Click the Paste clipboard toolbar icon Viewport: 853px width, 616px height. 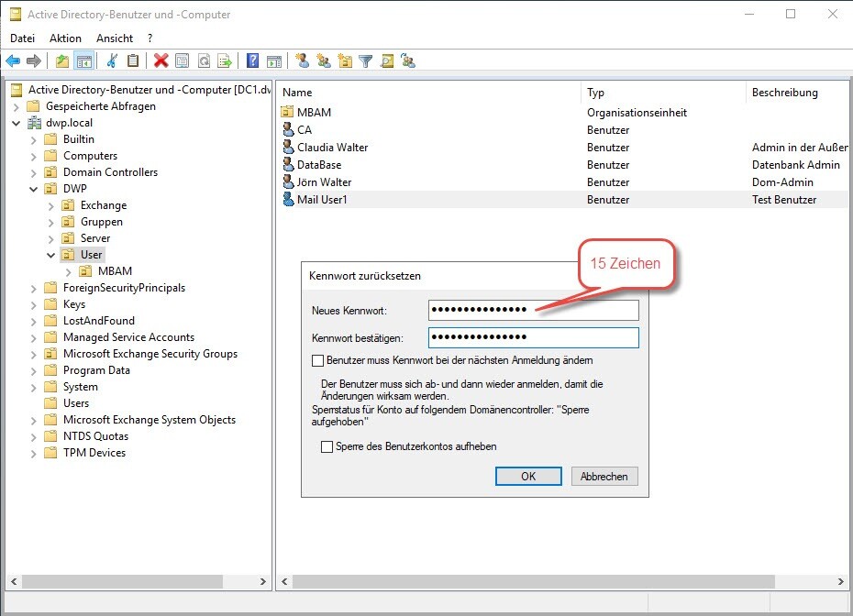point(133,61)
